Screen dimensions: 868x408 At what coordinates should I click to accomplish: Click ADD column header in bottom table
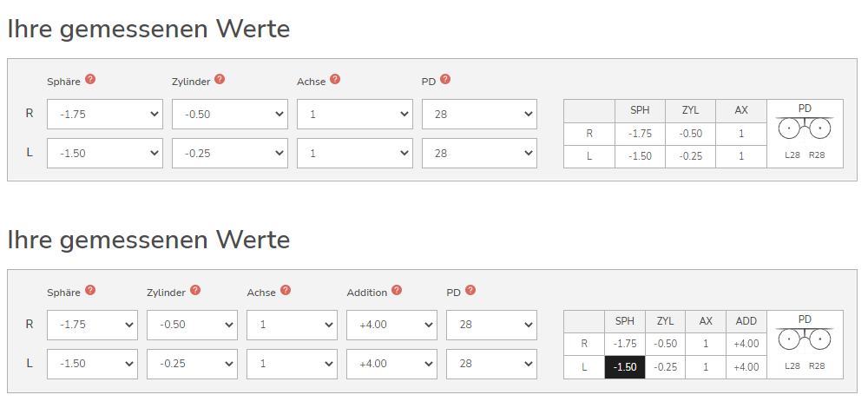746,321
